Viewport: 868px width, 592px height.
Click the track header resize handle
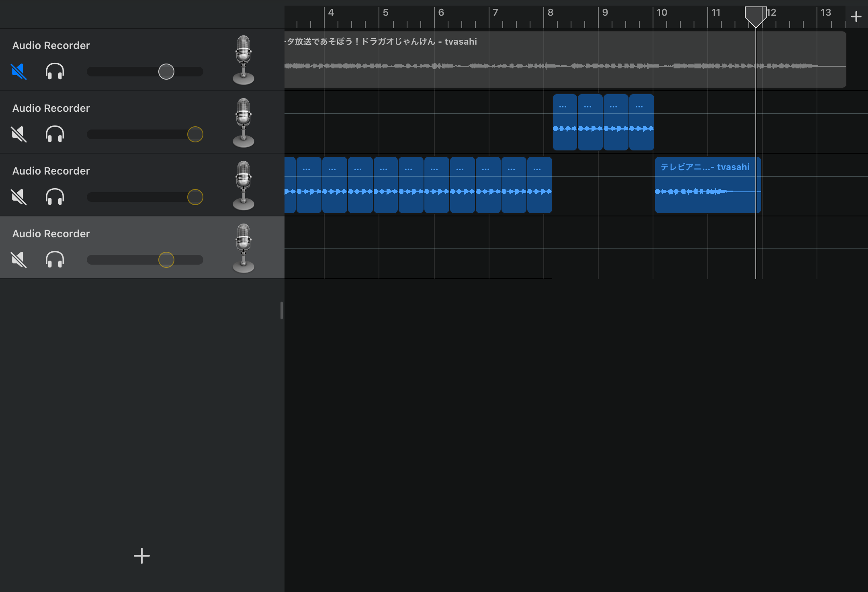(281, 310)
